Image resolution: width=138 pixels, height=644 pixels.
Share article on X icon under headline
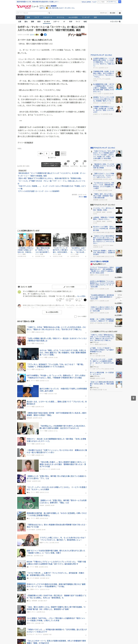tap(42, 35)
